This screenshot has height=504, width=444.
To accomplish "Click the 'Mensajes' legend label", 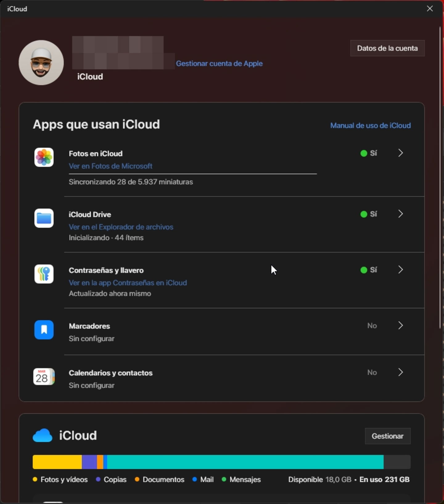I will click(245, 480).
